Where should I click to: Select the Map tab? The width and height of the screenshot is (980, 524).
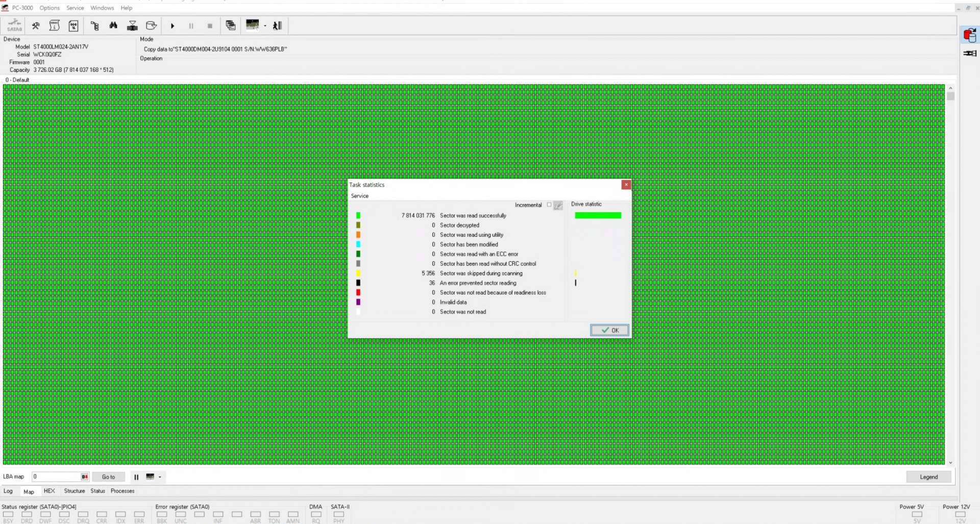(x=29, y=491)
